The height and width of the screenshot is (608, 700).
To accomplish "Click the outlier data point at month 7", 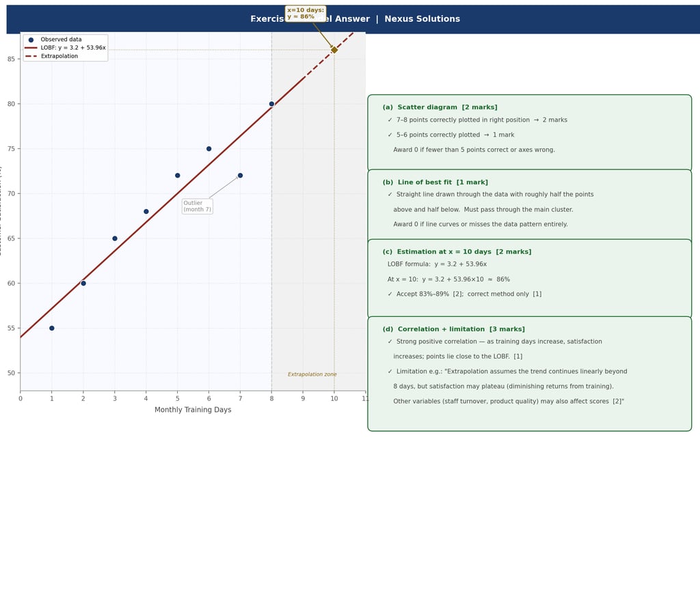I will tap(240, 176).
